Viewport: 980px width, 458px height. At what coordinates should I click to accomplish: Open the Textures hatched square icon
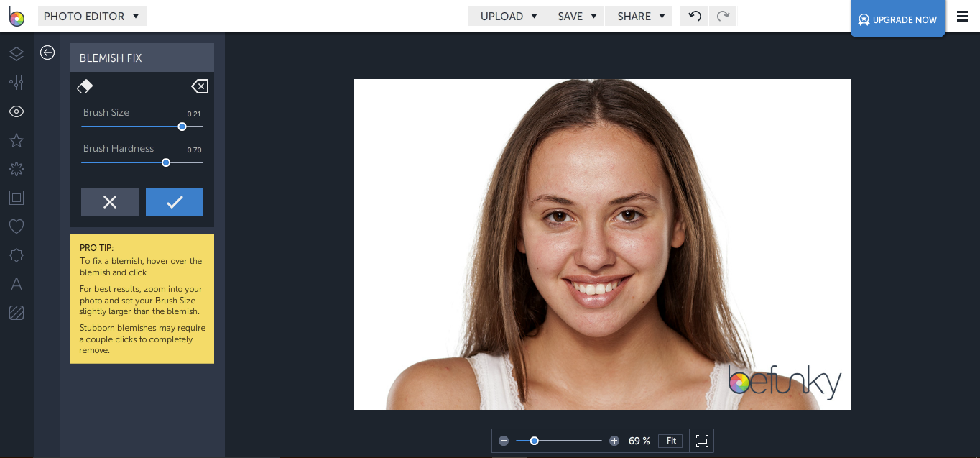point(17,313)
